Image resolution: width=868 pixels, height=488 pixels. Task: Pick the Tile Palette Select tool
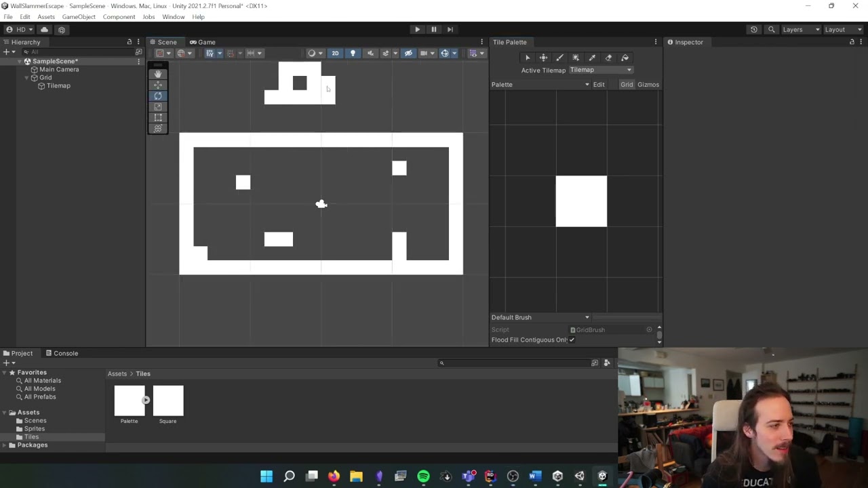tap(527, 58)
